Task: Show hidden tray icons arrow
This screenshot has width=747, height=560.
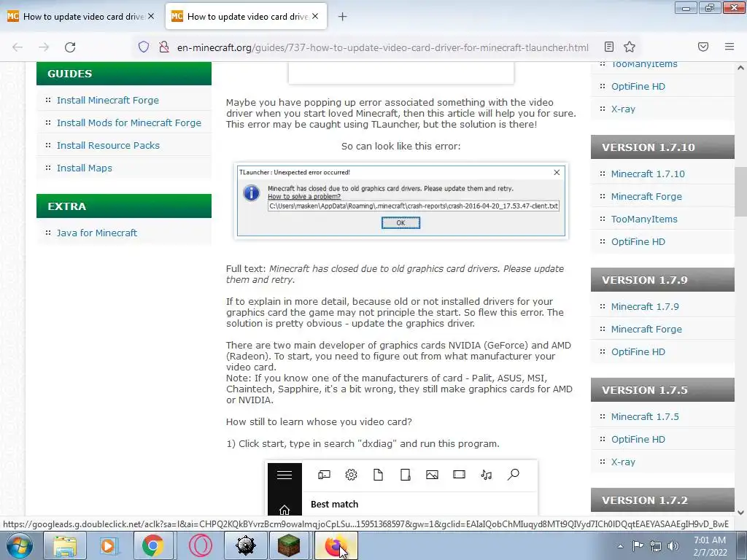Action: pos(620,546)
